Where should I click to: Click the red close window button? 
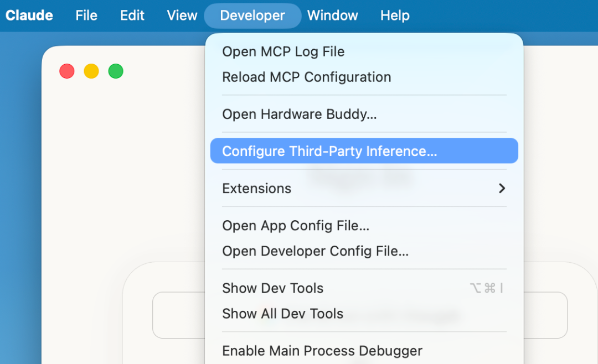[x=67, y=71]
